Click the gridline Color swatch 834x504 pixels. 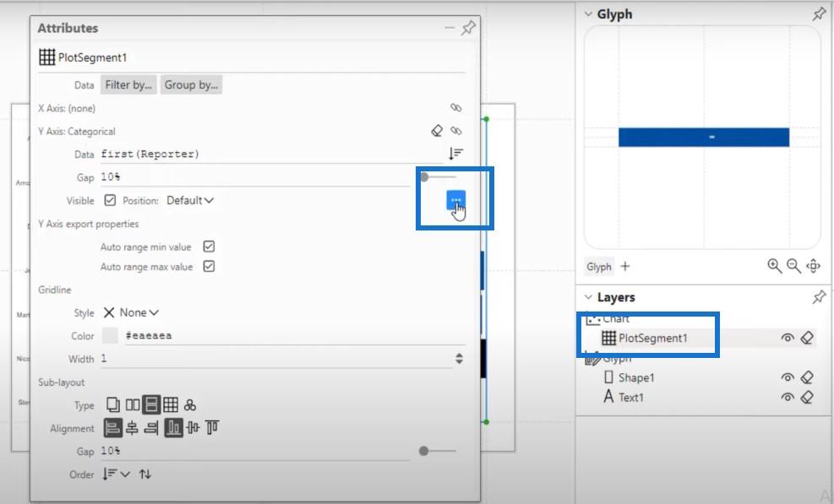[110, 335]
